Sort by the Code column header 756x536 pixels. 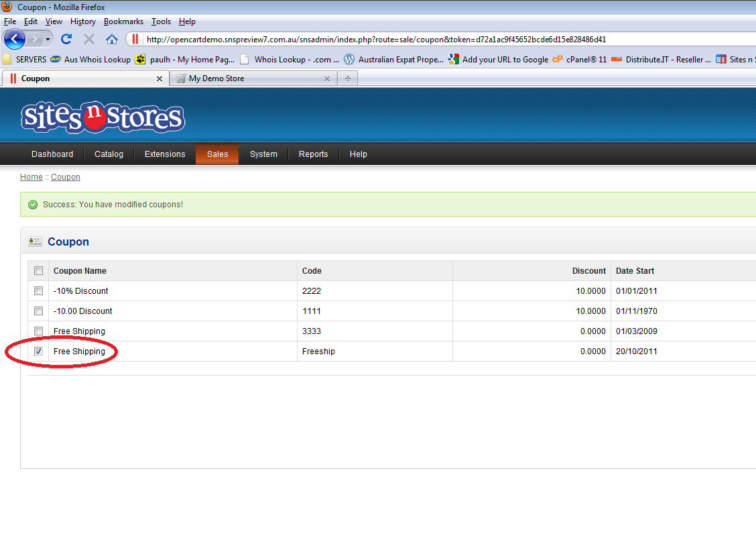point(312,270)
